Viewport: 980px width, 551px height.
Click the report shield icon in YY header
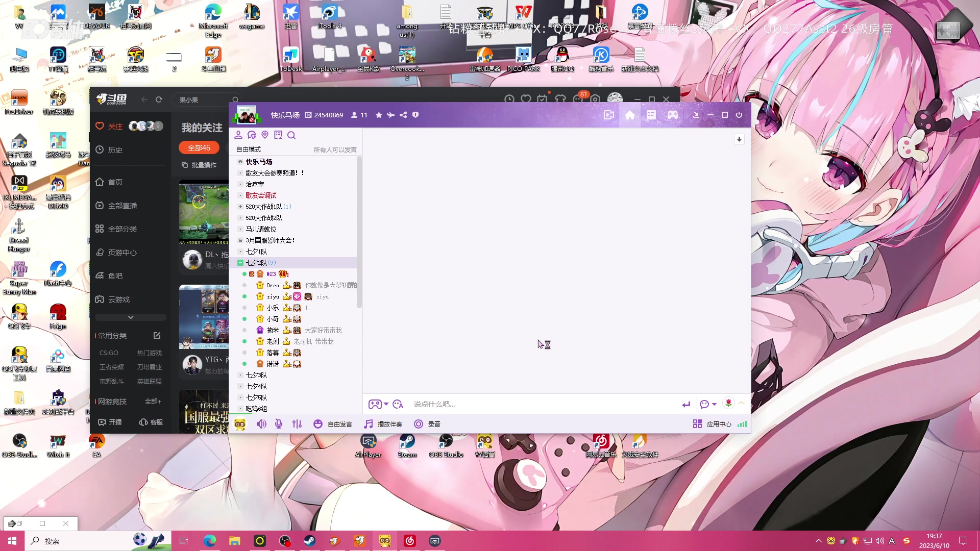(415, 115)
